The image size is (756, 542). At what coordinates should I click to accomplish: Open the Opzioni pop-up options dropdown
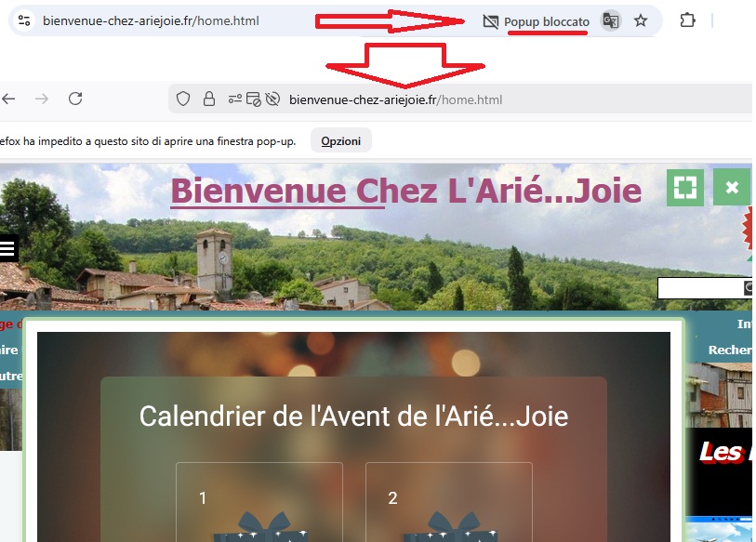341,140
